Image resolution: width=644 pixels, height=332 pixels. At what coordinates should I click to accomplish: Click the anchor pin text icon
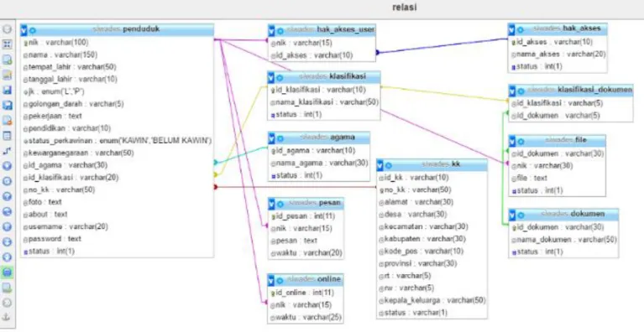tap(8, 318)
